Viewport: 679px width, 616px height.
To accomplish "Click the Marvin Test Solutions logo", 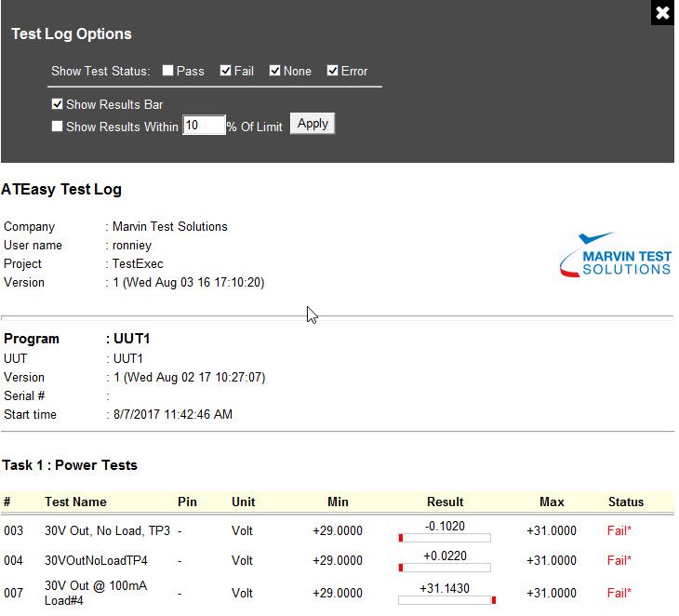I will (x=616, y=255).
